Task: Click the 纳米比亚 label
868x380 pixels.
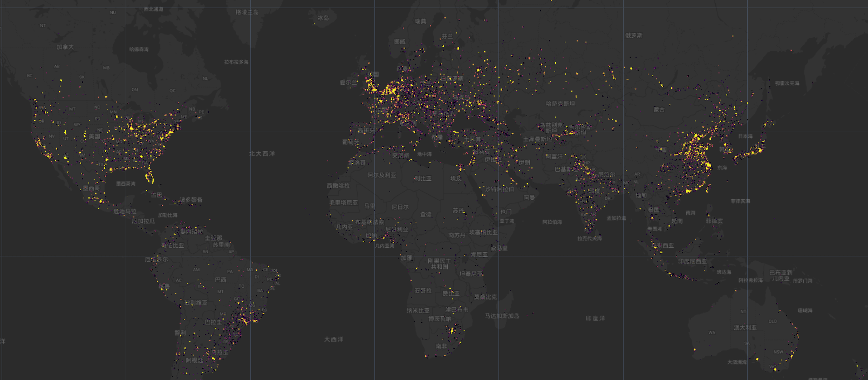Action: click(418, 310)
